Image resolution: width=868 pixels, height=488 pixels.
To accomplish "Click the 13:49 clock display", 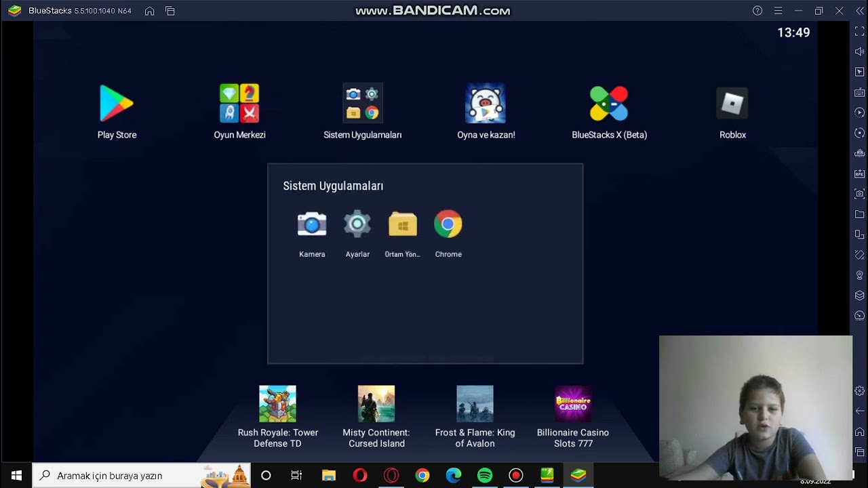I will 793,33.
